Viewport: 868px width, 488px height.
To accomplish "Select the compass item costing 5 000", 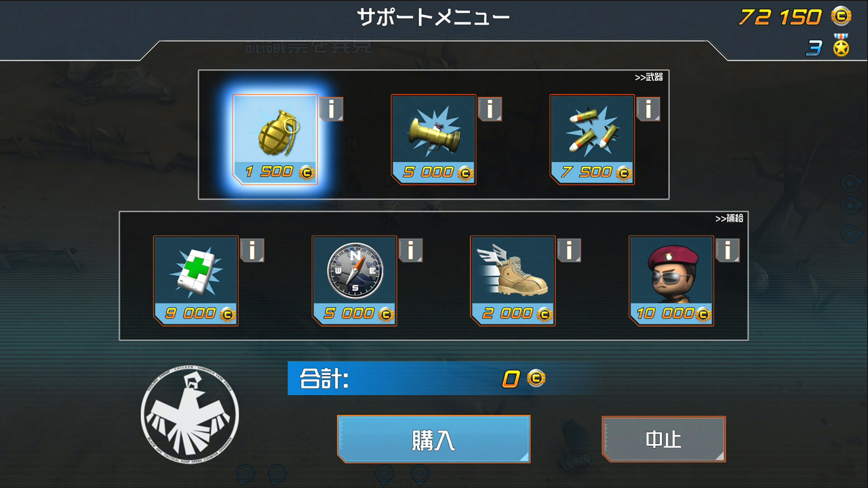I will (x=354, y=281).
